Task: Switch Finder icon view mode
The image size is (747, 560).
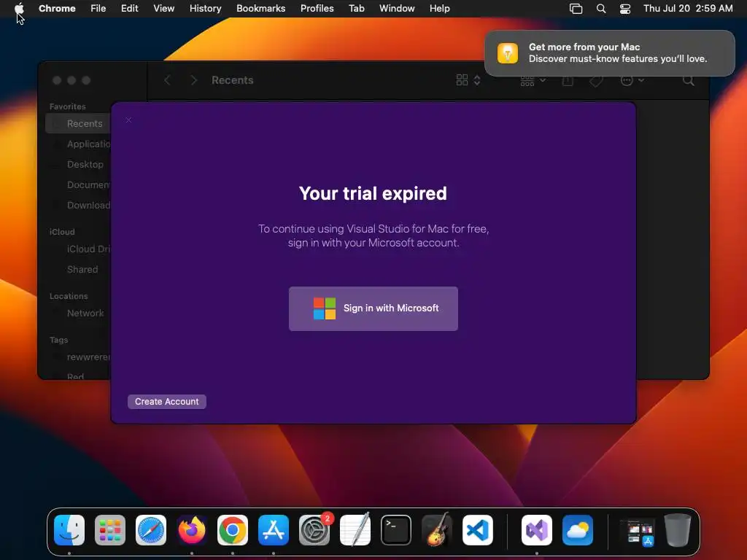Action: [468, 80]
